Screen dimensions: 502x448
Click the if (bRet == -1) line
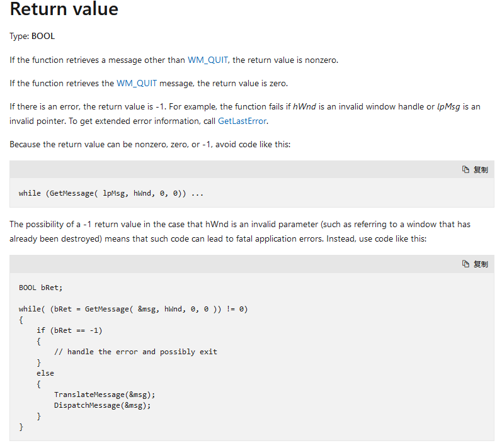pos(69,330)
